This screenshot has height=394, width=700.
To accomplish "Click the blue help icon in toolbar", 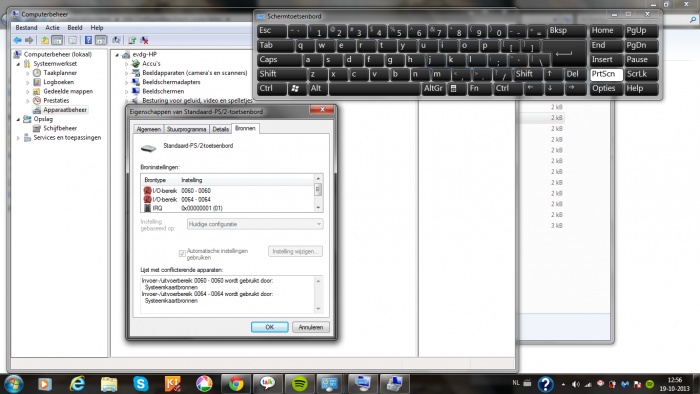I will pyautogui.click(x=88, y=40).
